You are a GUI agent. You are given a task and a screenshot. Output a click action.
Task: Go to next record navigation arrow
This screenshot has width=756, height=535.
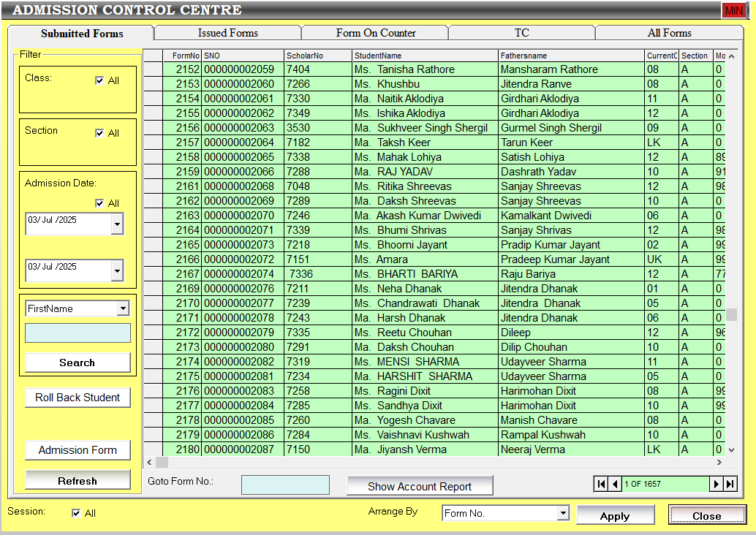coord(716,484)
